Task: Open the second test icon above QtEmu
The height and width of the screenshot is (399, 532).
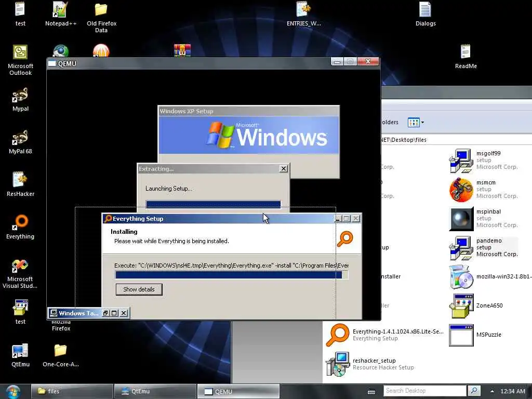Action: point(20,312)
